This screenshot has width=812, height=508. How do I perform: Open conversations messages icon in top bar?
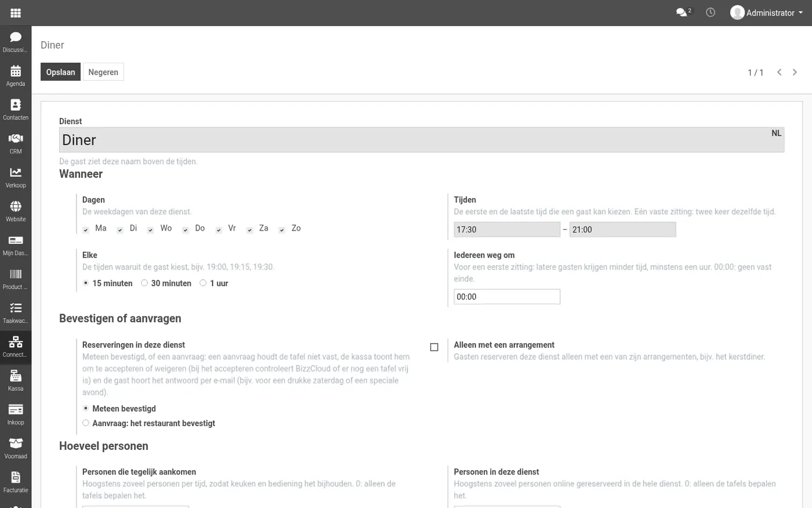point(683,12)
